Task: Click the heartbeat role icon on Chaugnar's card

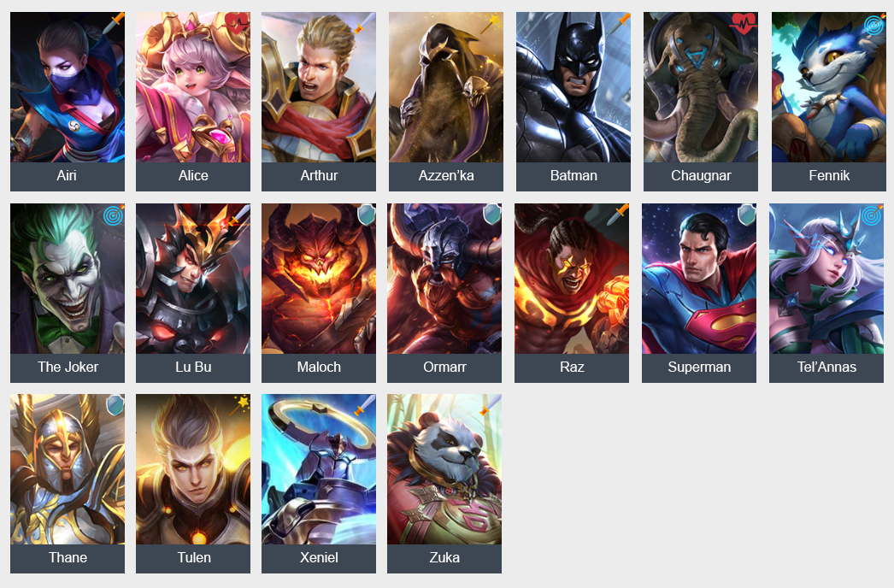Action: (744, 24)
